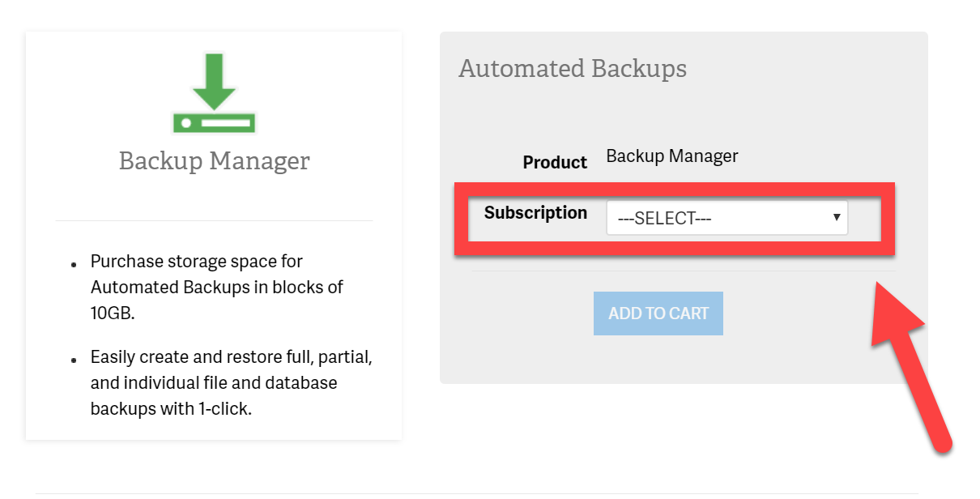Open the ---SELECT--- subscription combo box
The height and width of the screenshot is (499, 980).
726,219
